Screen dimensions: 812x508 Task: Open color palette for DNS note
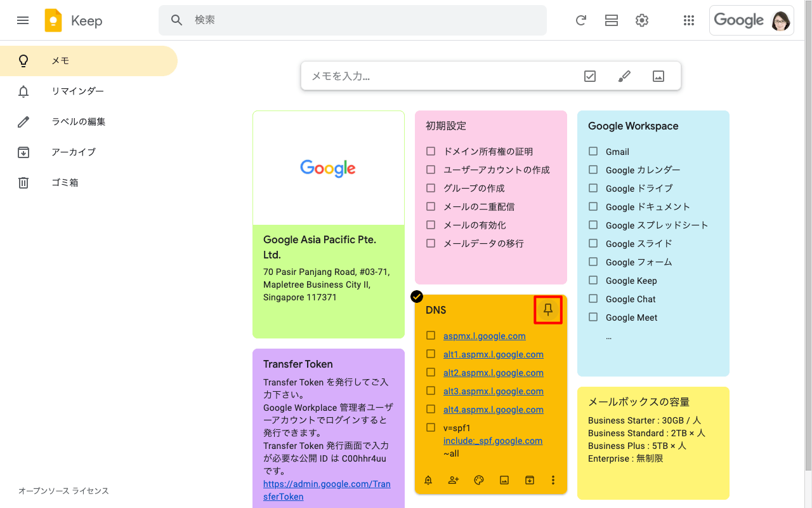479,480
